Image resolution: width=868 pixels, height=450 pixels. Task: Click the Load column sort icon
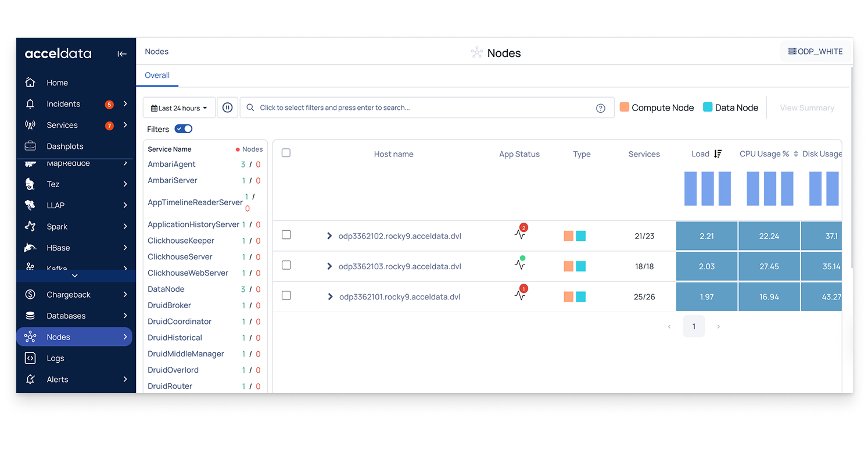point(718,154)
